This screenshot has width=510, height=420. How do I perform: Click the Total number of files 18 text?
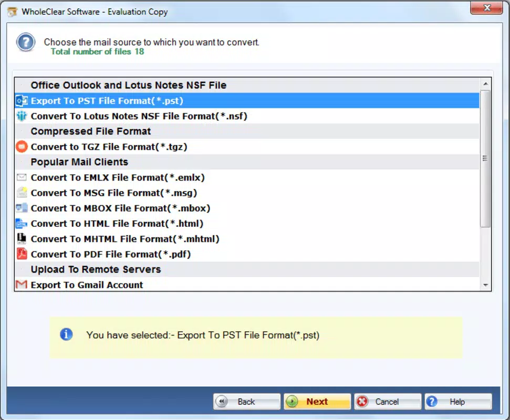(97, 51)
